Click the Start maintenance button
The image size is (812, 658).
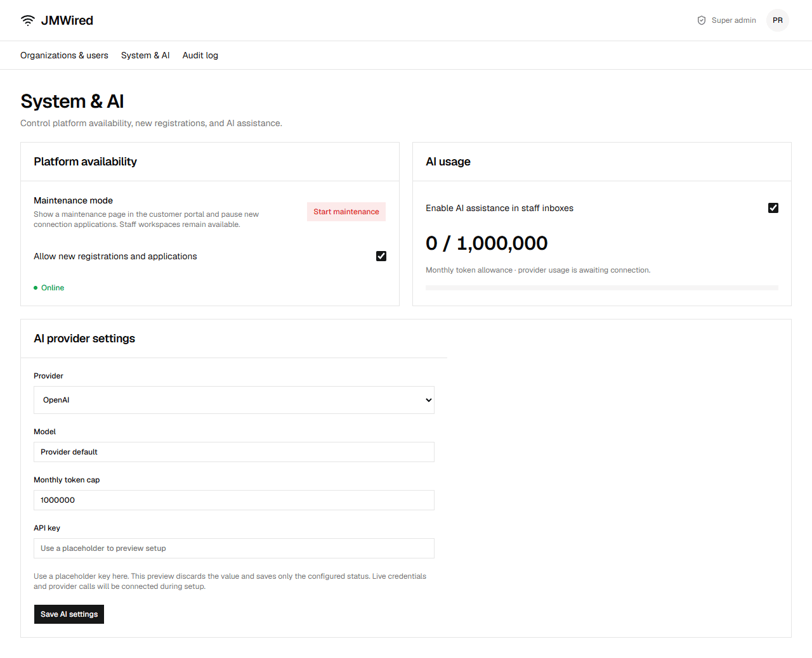[346, 212]
